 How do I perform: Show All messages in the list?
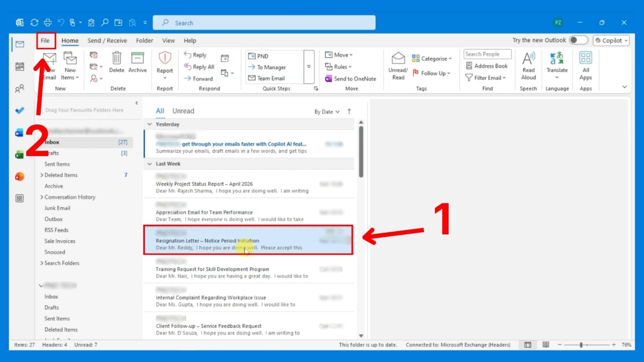[x=160, y=111]
